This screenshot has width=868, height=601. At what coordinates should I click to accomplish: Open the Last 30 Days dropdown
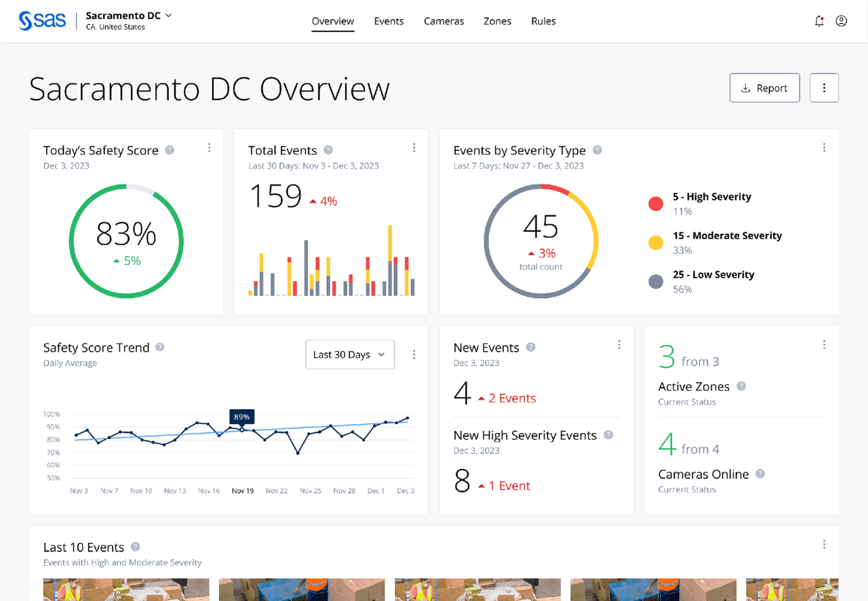click(x=350, y=354)
